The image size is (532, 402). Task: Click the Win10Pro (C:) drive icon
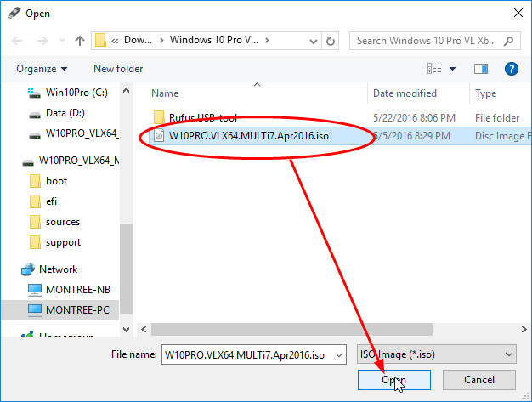(34, 93)
